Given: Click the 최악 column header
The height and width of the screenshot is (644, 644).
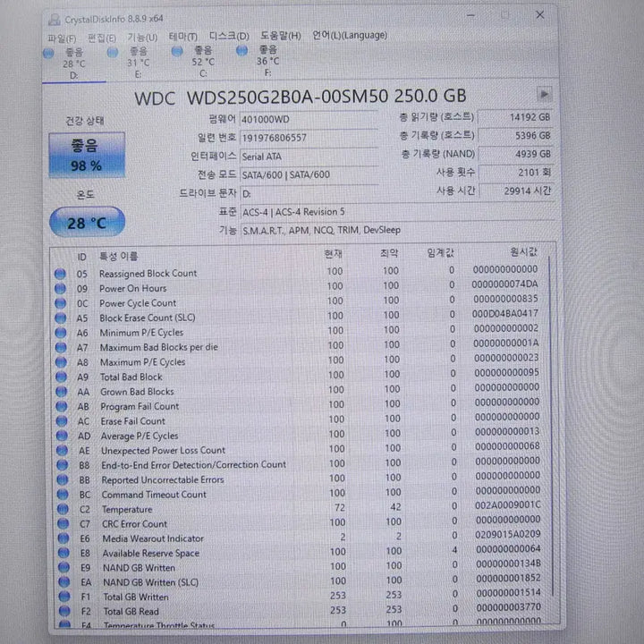Looking at the screenshot, I should click(x=389, y=253).
